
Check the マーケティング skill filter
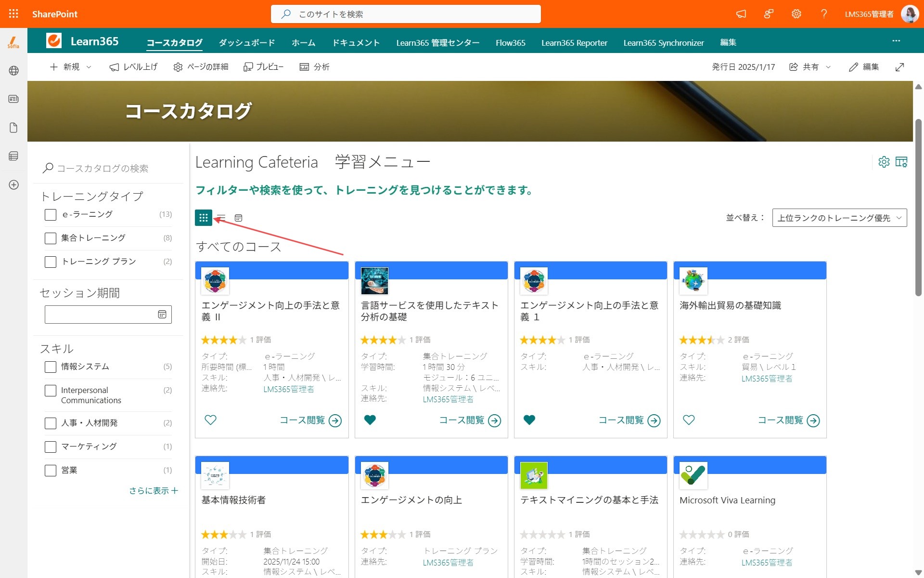click(x=51, y=447)
